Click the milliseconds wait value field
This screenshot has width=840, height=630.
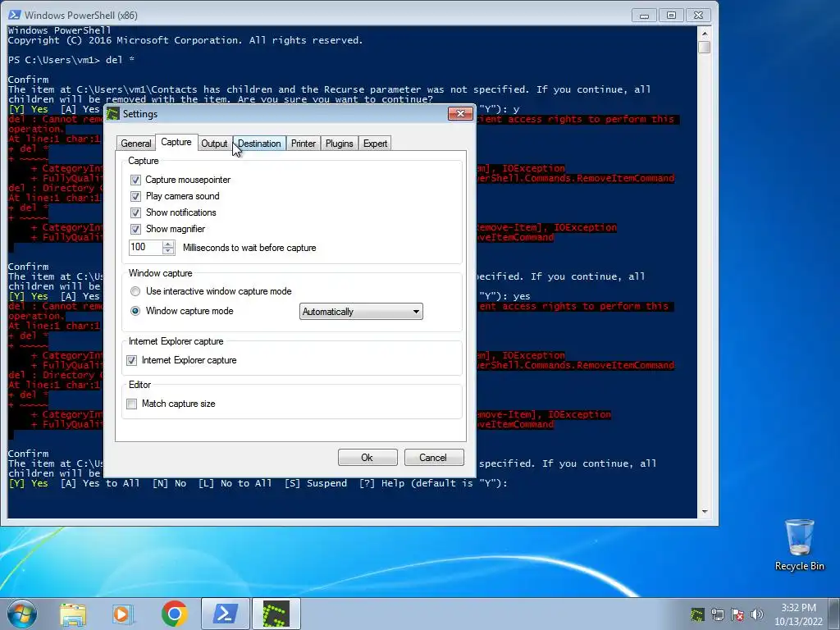pos(145,247)
